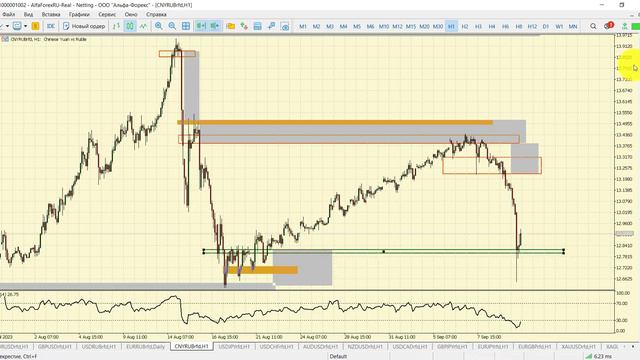
Task: Click the eye screenshot icon in toolbar
Action: tap(285, 26)
